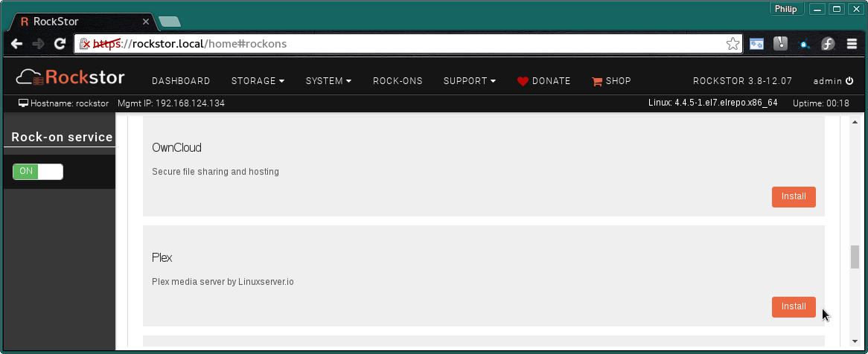
Task: Open a new browser tab
Action: 170,22
